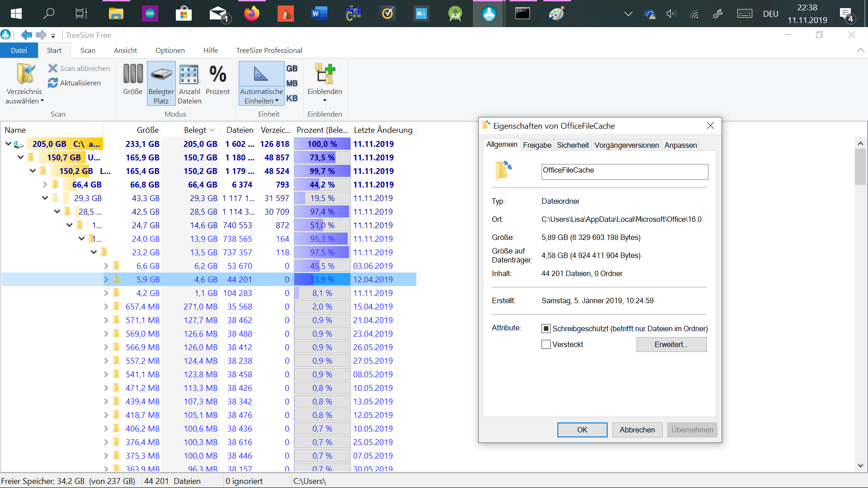This screenshot has height=488, width=868.
Task: Expand the 6,6 GB folder row
Action: click(106, 266)
